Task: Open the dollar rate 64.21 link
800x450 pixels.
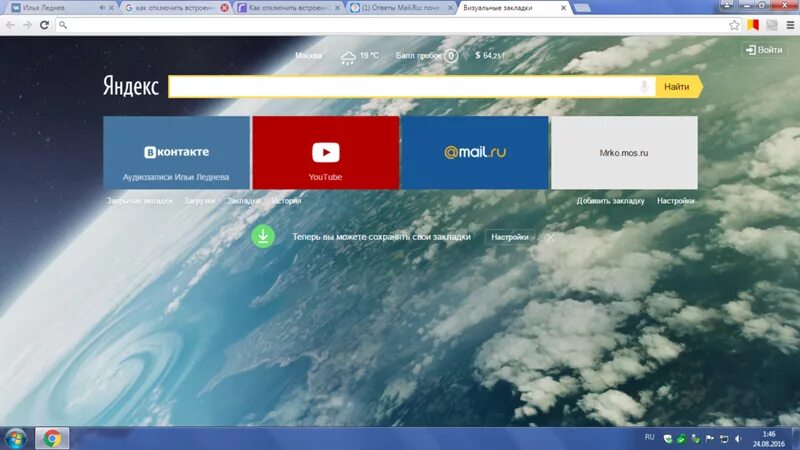Action: click(x=490, y=55)
